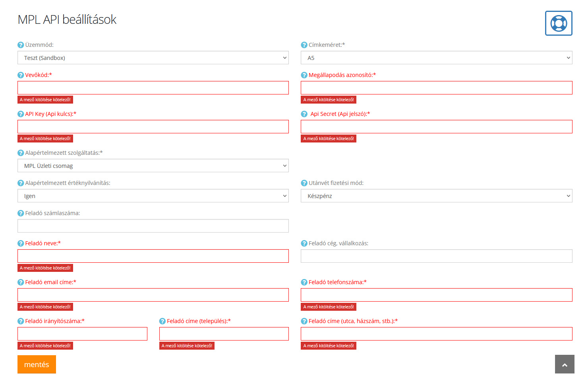588x381 pixels.
Task: Click help icon beside Feladó számlaszáma
Action: point(21,213)
